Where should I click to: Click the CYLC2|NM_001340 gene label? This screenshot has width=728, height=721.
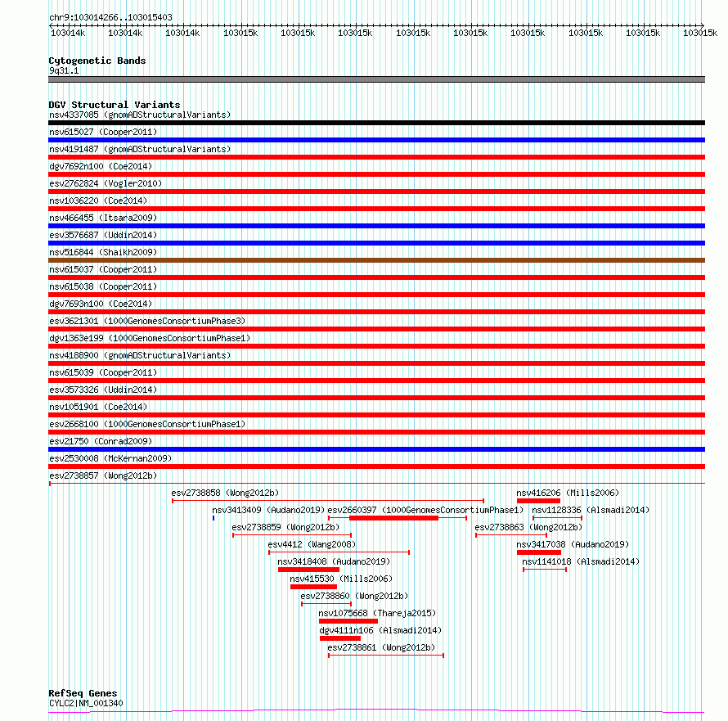tap(86, 703)
